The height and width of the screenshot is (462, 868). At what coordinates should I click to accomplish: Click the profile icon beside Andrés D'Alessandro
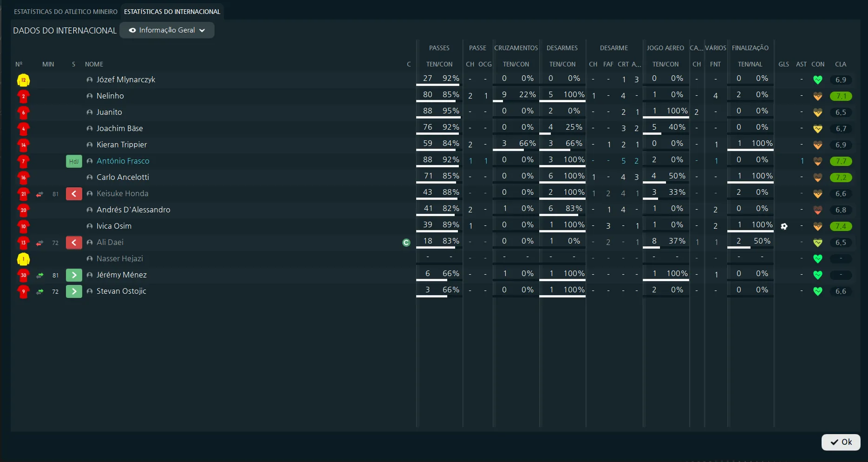[x=90, y=210]
